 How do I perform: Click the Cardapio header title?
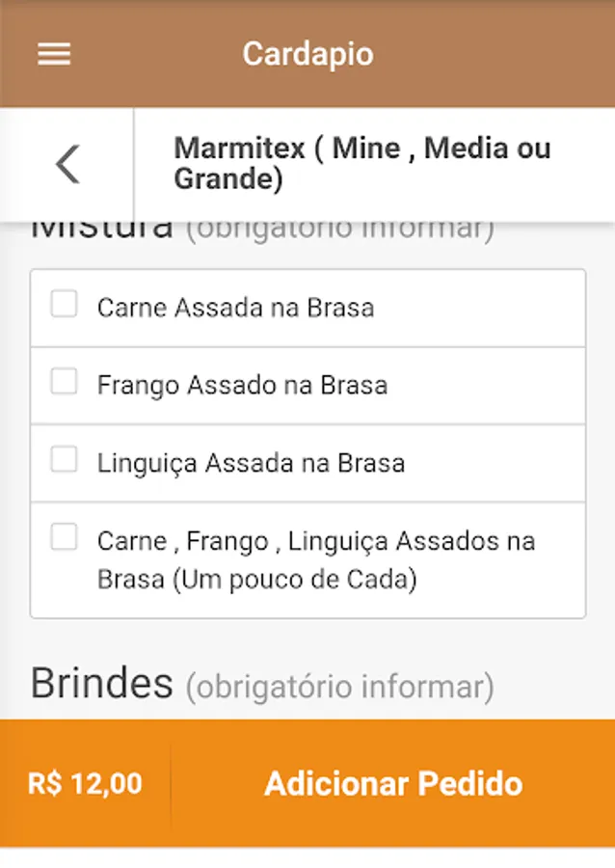[307, 54]
